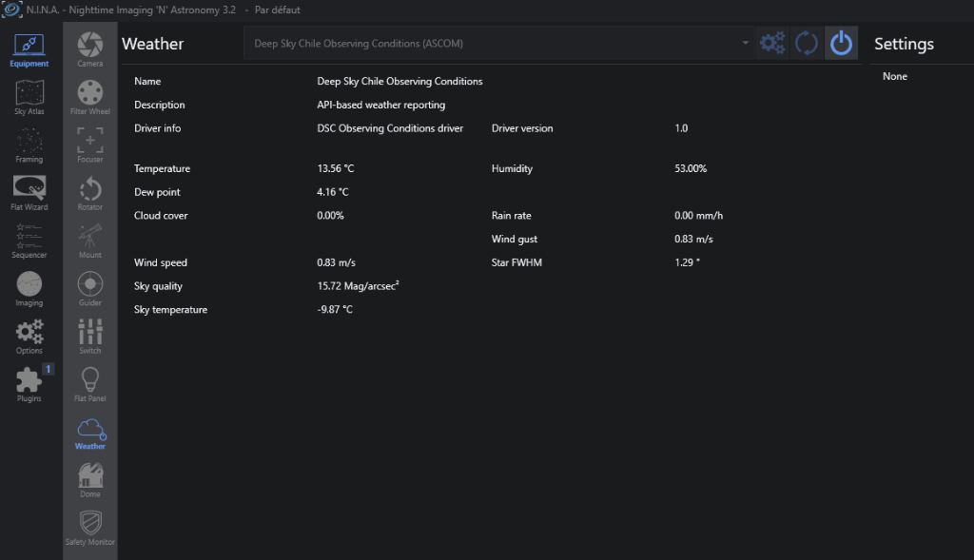
Task: Select the Focuser equipment tab
Action: [x=90, y=145]
